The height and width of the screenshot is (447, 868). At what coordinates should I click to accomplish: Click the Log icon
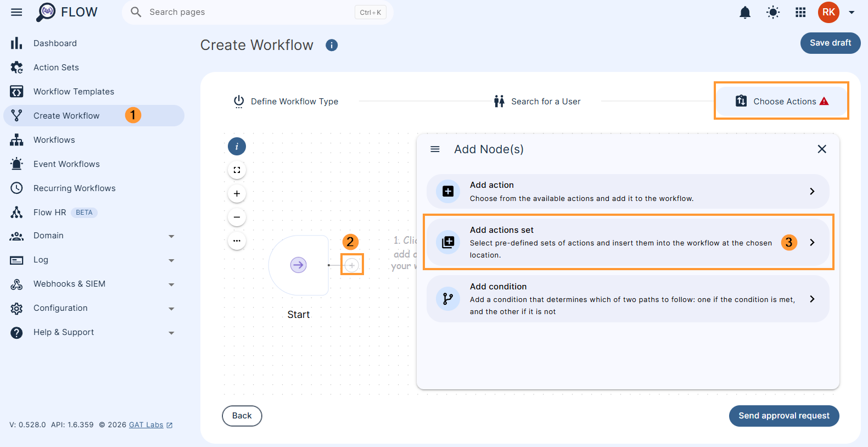pos(16,260)
